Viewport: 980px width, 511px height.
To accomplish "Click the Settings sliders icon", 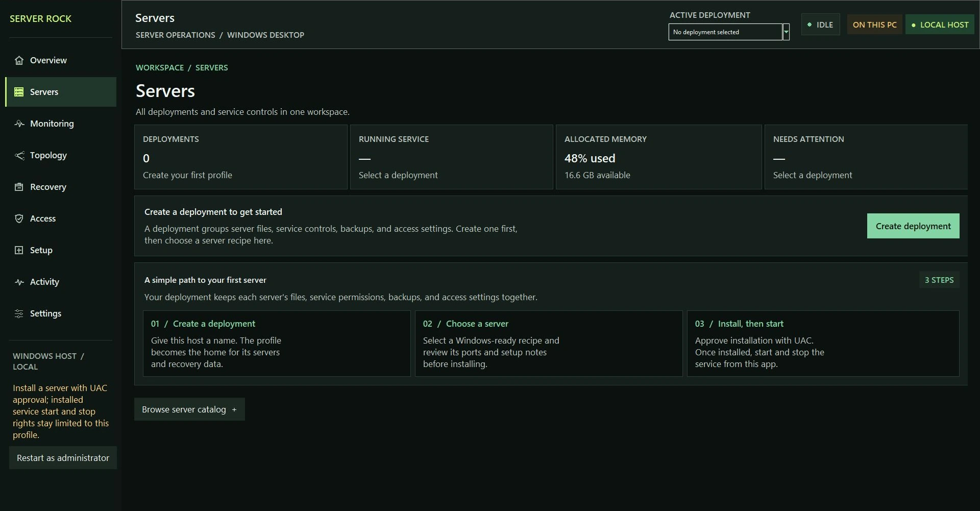I will pyautogui.click(x=19, y=313).
